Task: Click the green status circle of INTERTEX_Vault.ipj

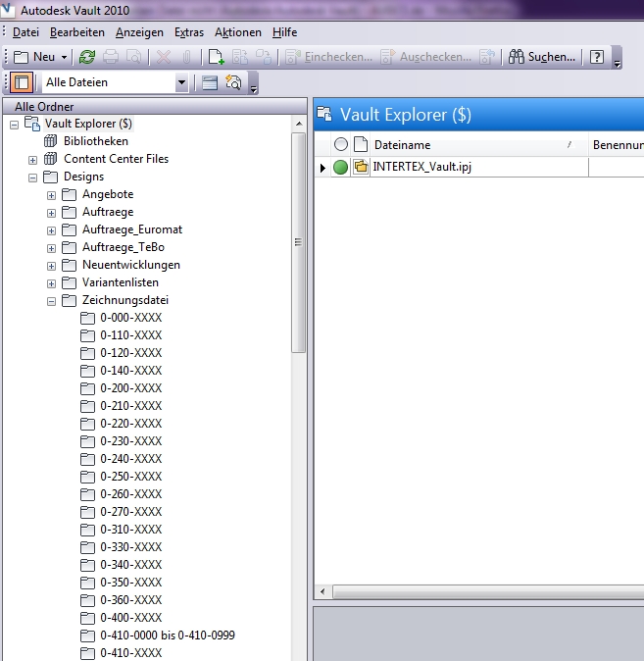Action: [x=340, y=167]
